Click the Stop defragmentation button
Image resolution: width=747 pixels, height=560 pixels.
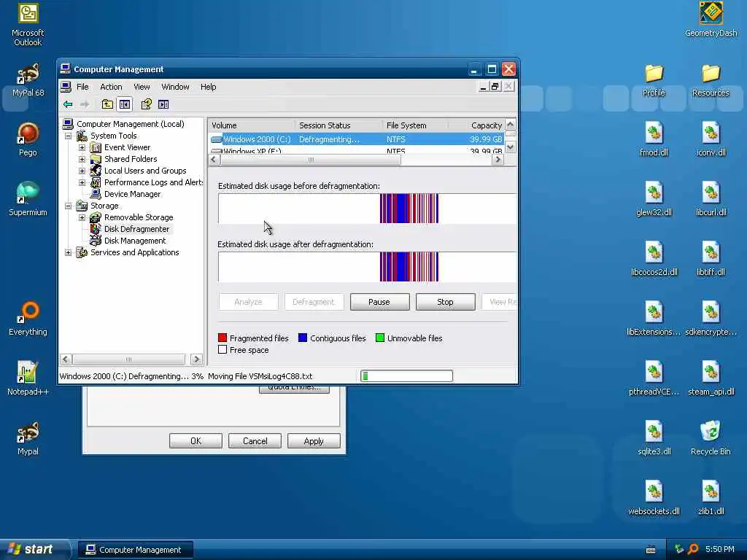tap(446, 302)
